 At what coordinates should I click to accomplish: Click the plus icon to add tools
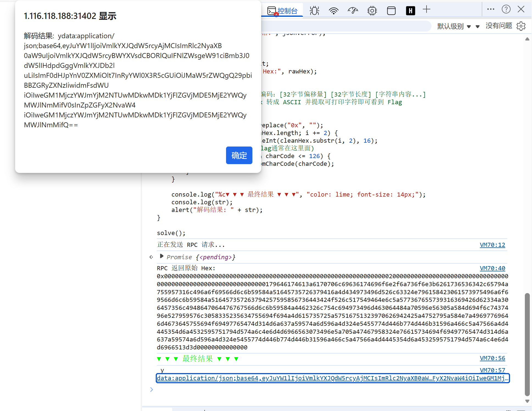(426, 10)
